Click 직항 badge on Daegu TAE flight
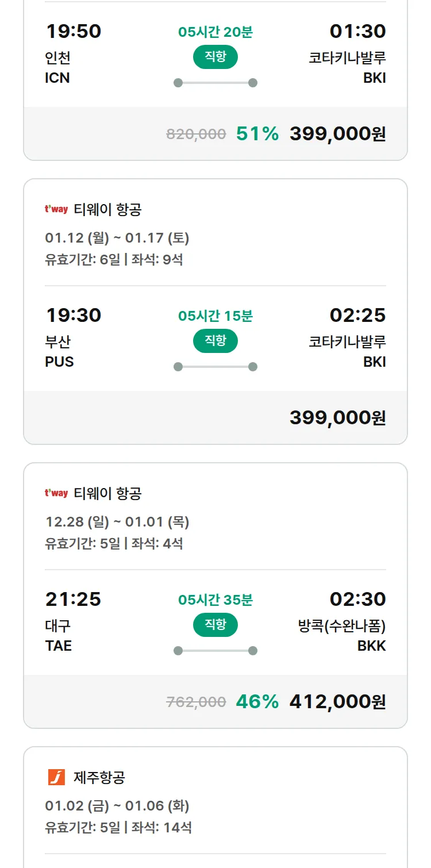 [x=215, y=625]
